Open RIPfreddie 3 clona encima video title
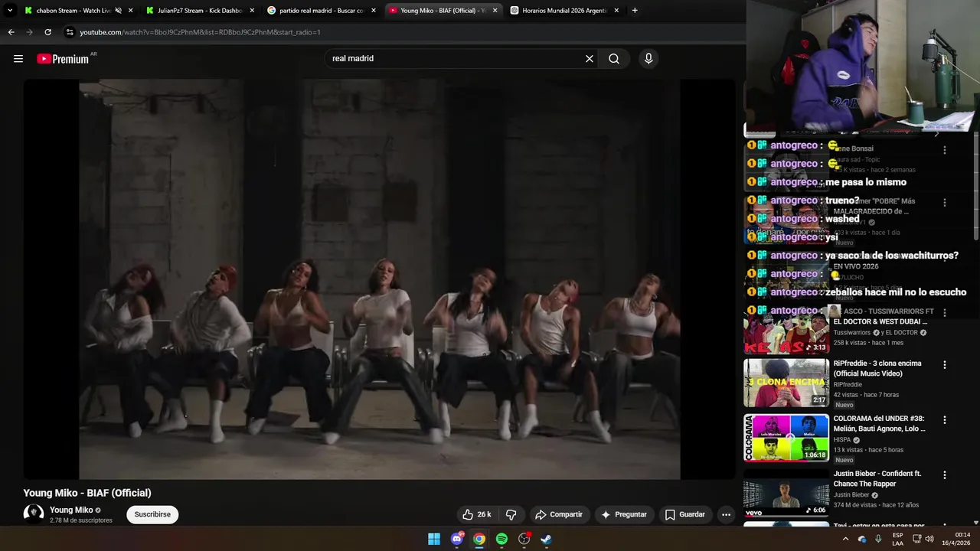Viewport: 980px width, 551px height. [x=877, y=369]
